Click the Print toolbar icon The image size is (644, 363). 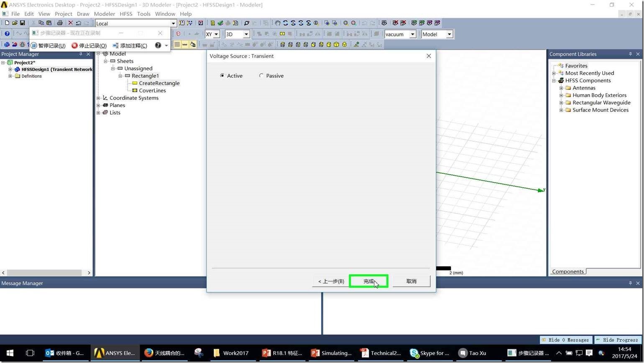(59, 23)
